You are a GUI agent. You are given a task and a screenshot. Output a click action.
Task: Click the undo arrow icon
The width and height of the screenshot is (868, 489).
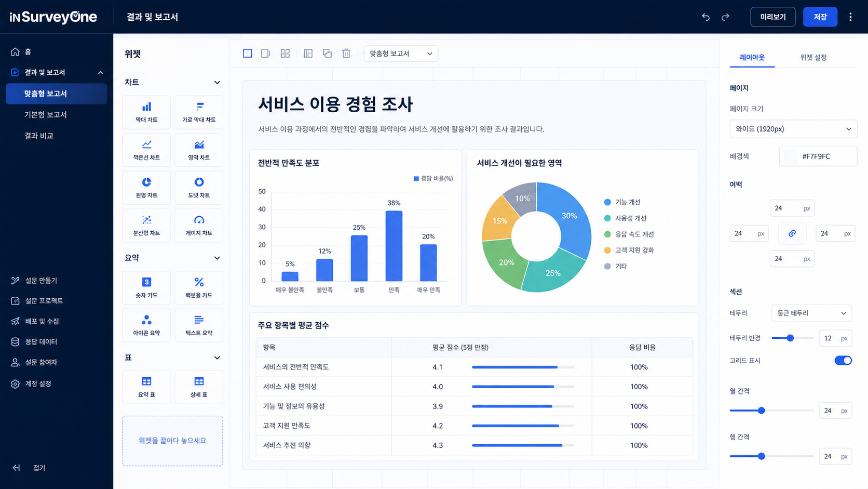706,17
